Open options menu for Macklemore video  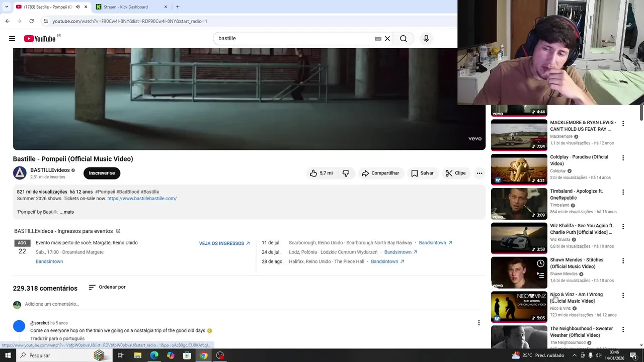click(623, 123)
